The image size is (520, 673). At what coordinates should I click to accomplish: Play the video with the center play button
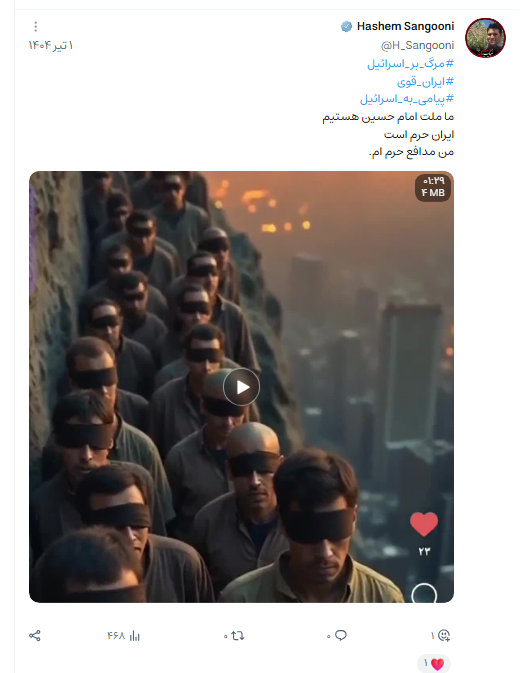pos(241,387)
